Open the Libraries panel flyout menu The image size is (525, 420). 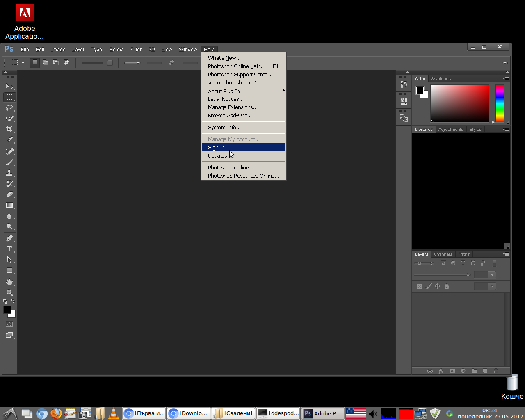click(x=506, y=129)
